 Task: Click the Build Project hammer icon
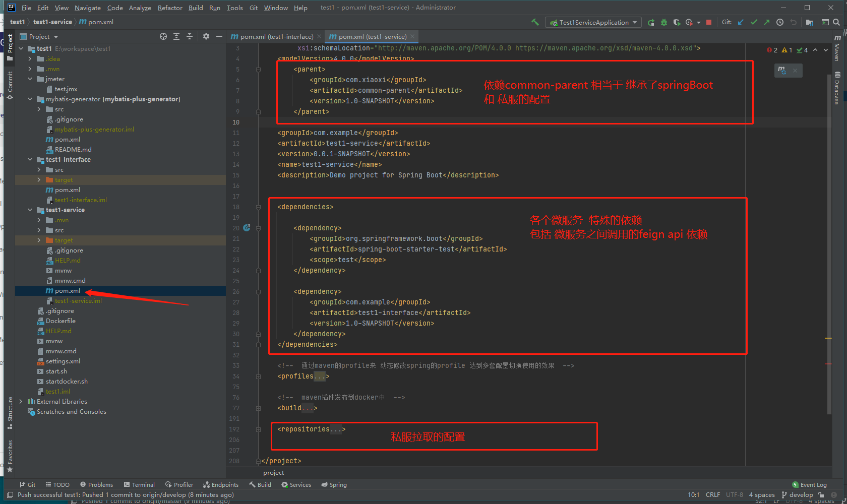535,22
